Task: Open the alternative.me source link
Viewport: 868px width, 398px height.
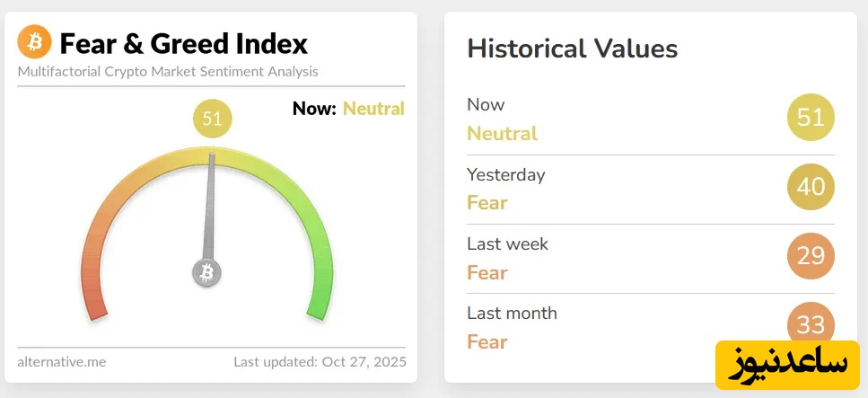Action: 61,362
